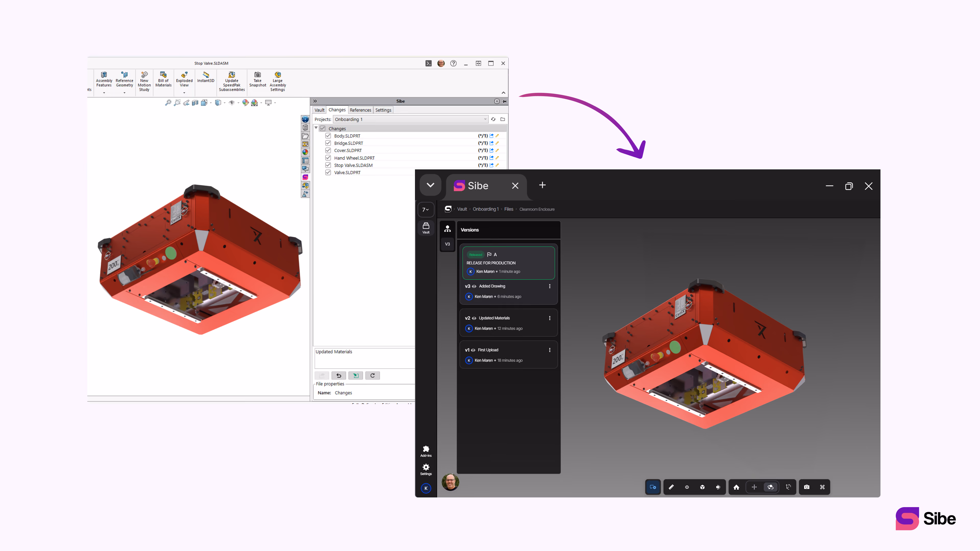Click the share icon on Body.SLDPRT row
The height and width of the screenshot is (551, 980).
(x=492, y=136)
